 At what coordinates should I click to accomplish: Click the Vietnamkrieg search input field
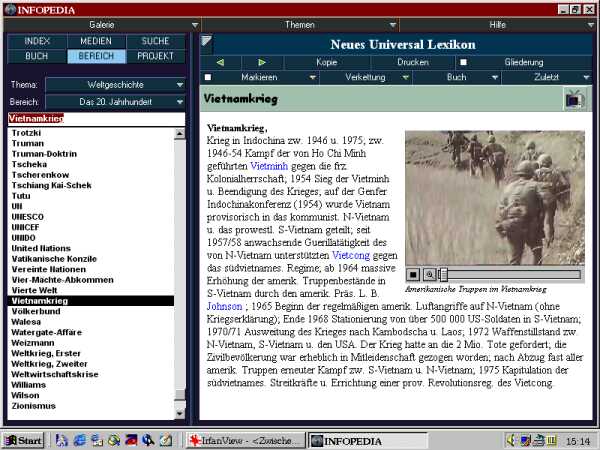tap(96, 119)
